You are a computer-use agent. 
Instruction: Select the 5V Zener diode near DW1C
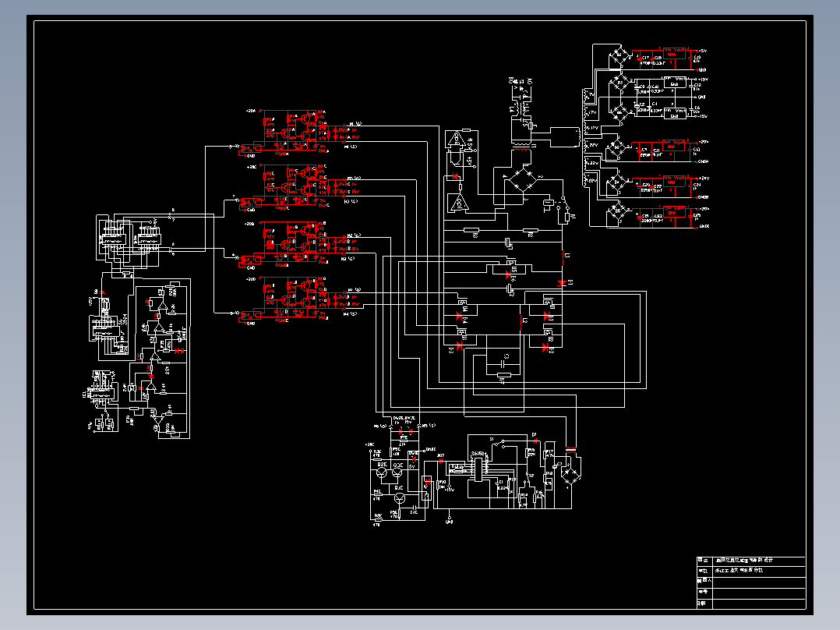[x=414, y=459]
